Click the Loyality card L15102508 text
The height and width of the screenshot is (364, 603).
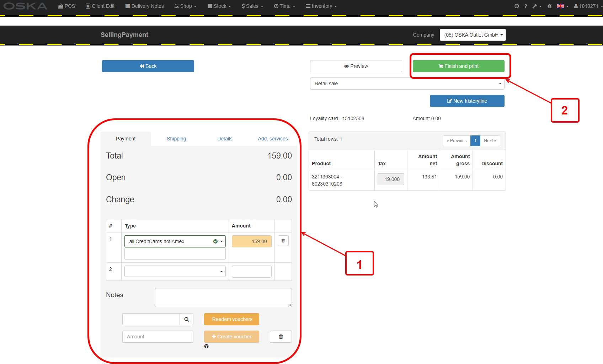(337, 118)
